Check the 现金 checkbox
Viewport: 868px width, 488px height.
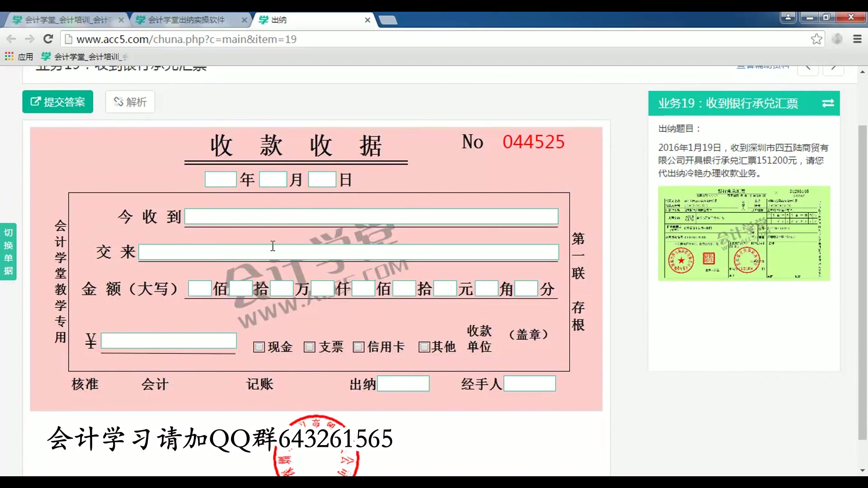(259, 347)
